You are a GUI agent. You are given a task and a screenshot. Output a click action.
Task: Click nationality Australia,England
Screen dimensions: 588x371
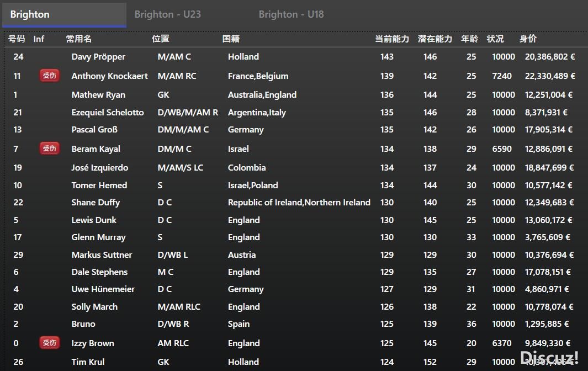click(x=262, y=94)
